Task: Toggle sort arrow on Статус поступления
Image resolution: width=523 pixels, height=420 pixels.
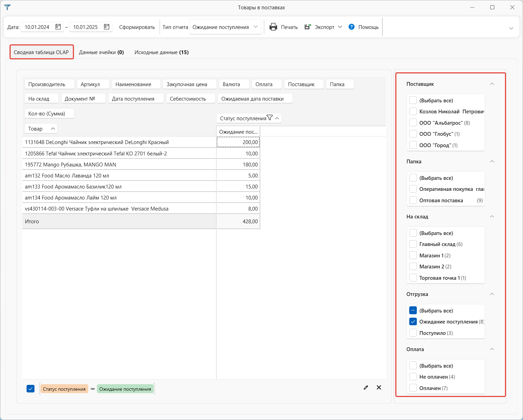Action: [x=277, y=118]
